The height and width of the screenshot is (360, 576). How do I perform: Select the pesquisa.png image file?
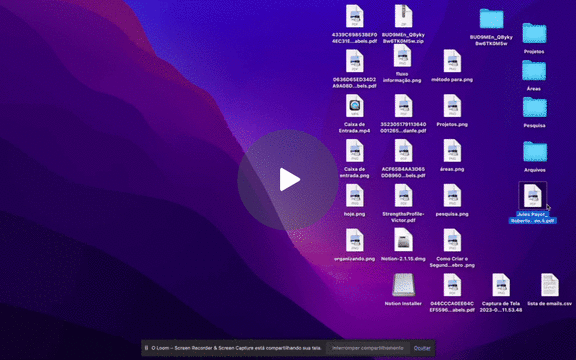pyautogui.click(x=452, y=195)
